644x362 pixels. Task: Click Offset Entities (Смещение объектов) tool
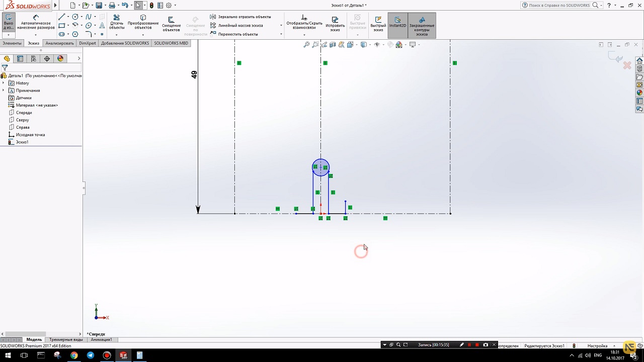[x=171, y=23]
